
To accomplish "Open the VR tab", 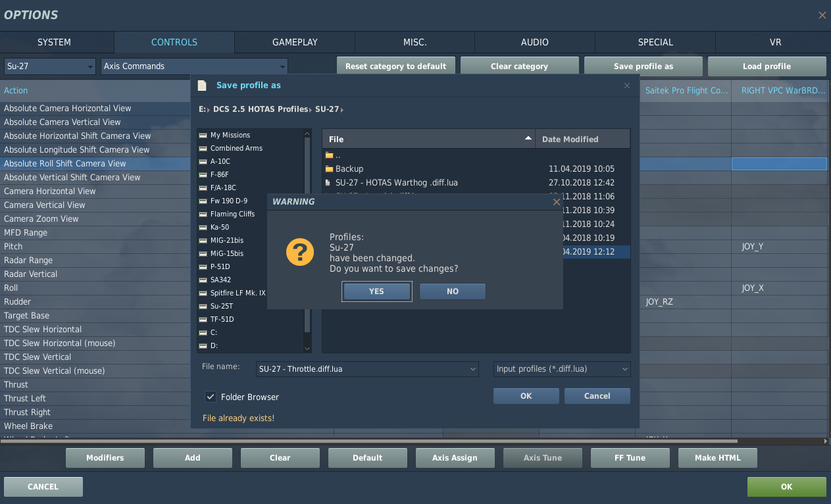I will (775, 42).
